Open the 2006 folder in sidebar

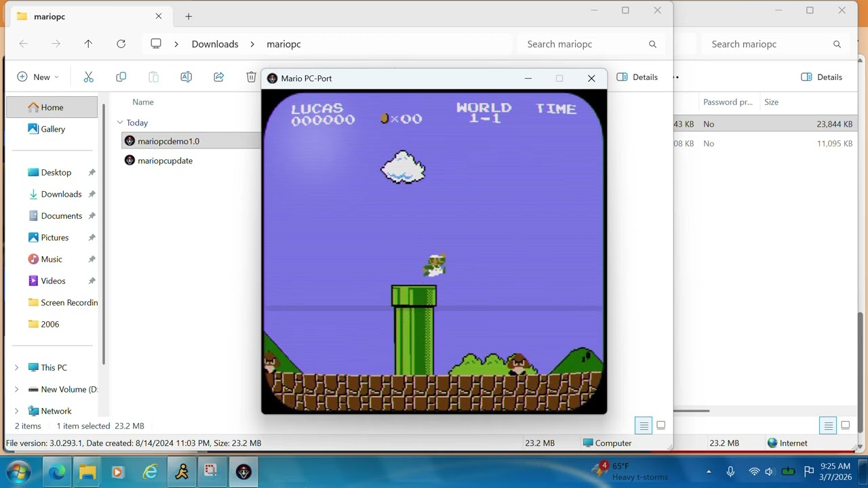coord(50,324)
